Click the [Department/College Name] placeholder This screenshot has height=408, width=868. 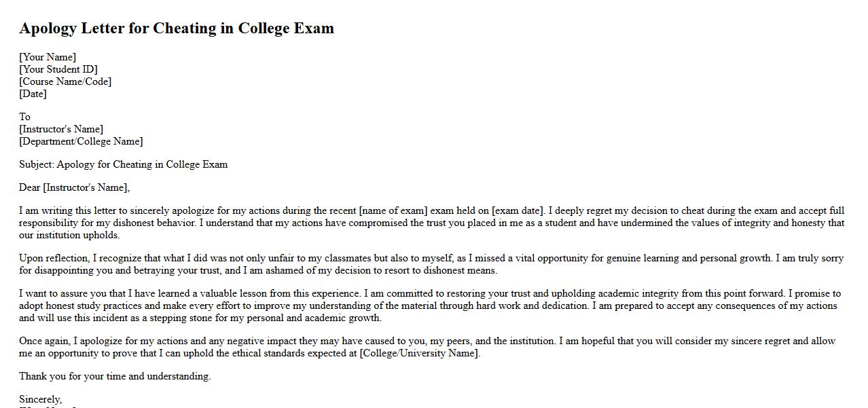click(81, 141)
